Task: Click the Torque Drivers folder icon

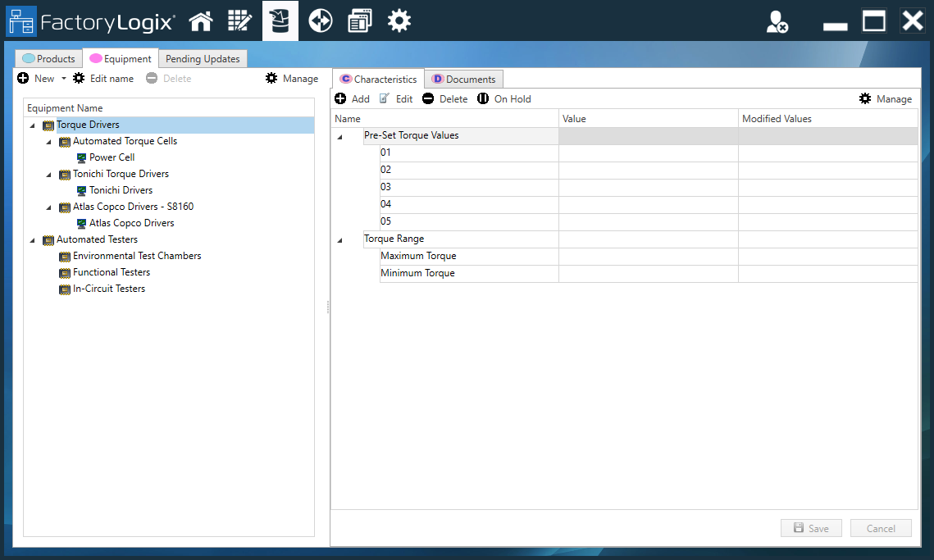Action: (48, 125)
